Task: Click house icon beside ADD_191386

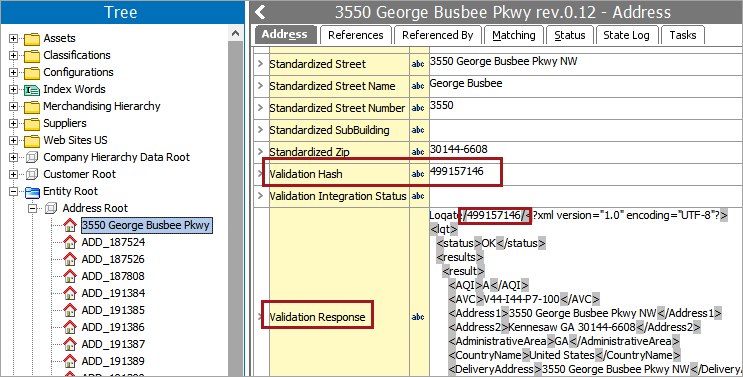Action: tap(70, 327)
